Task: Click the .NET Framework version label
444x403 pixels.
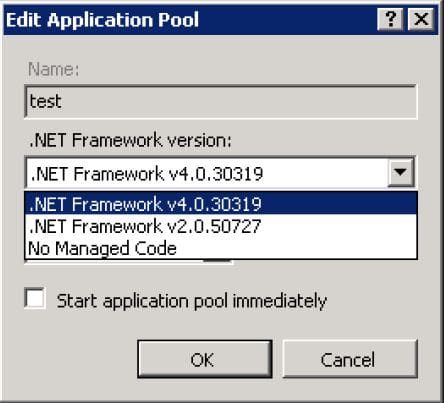Action: pos(130,140)
